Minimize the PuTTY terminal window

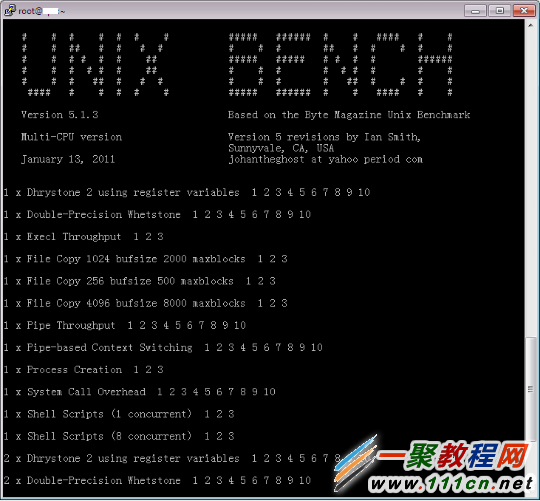pyautogui.click(x=475, y=11)
